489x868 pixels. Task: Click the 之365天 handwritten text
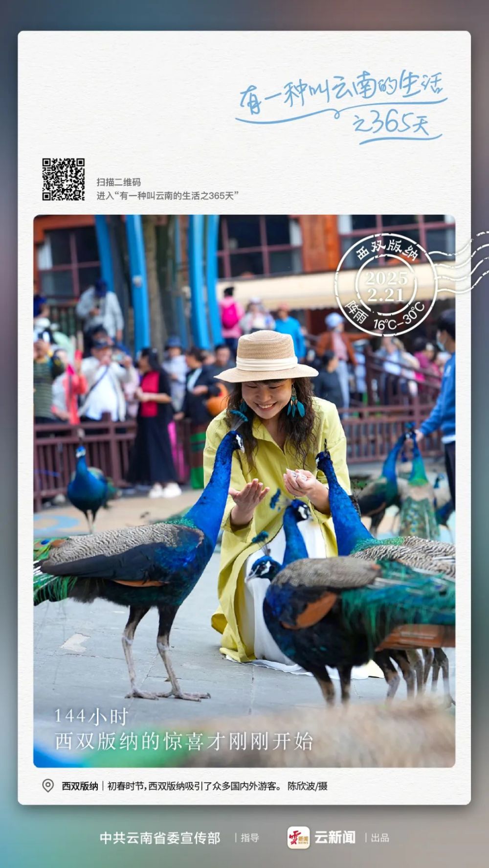click(391, 122)
